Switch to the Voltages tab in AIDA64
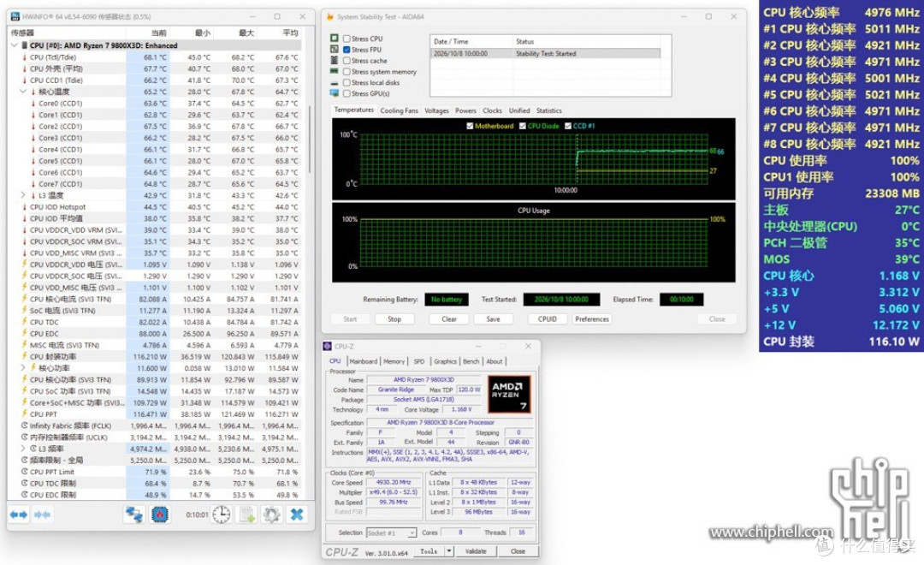This screenshot has height=565, width=924. 436,110
